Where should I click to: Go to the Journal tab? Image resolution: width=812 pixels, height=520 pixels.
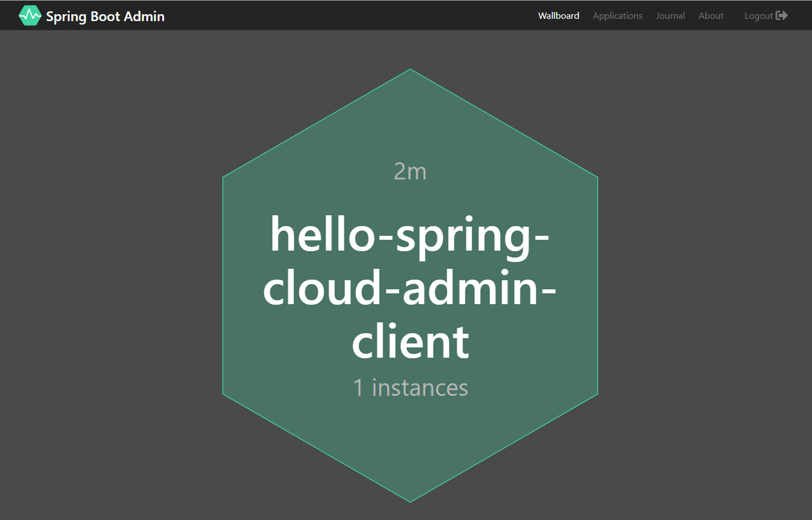click(670, 16)
